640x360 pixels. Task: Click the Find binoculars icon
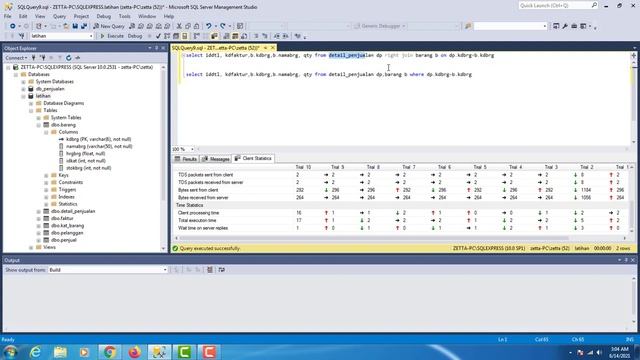point(468,26)
